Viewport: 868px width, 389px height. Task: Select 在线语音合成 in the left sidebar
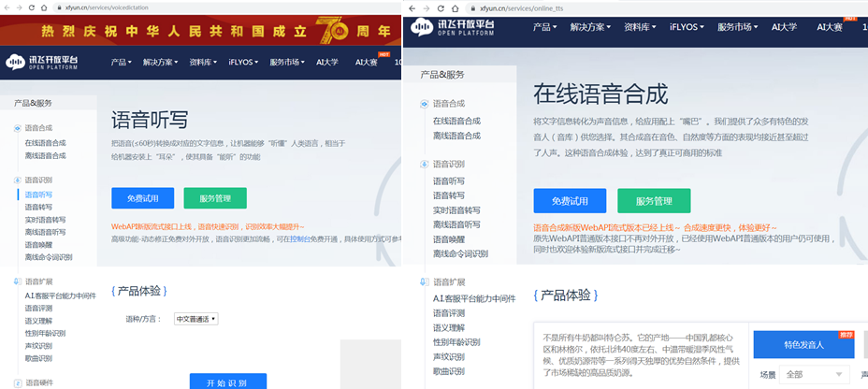(46, 143)
